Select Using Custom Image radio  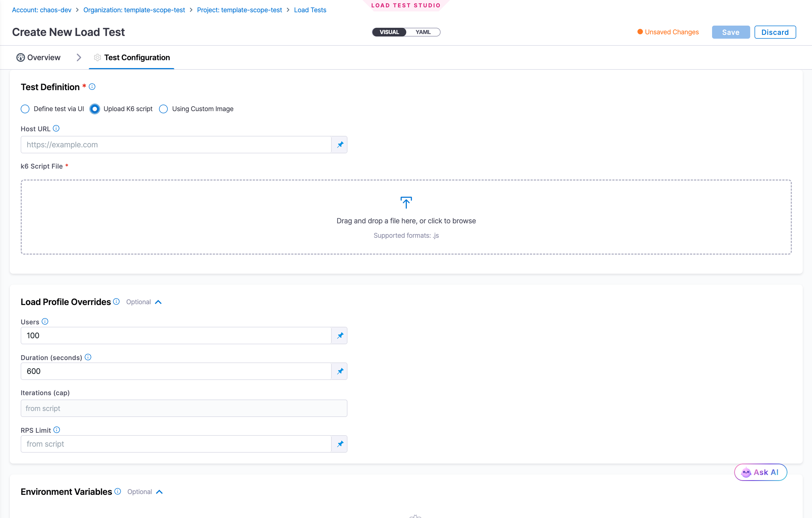click(x=164, y=109)
